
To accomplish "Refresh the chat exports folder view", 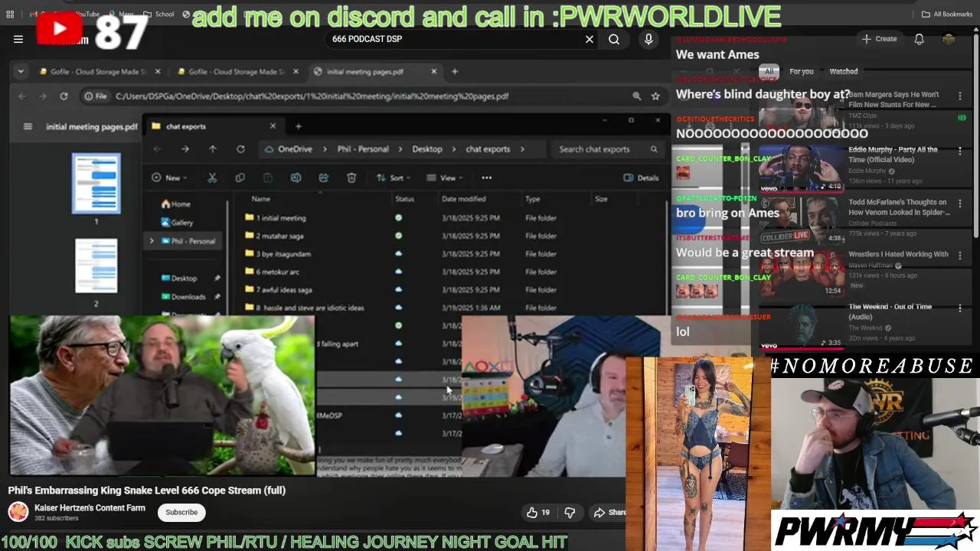I will pyautogui.click(x=240, y=149).
